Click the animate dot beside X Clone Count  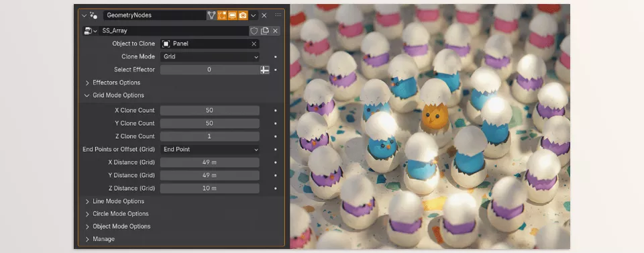[275, 111]
